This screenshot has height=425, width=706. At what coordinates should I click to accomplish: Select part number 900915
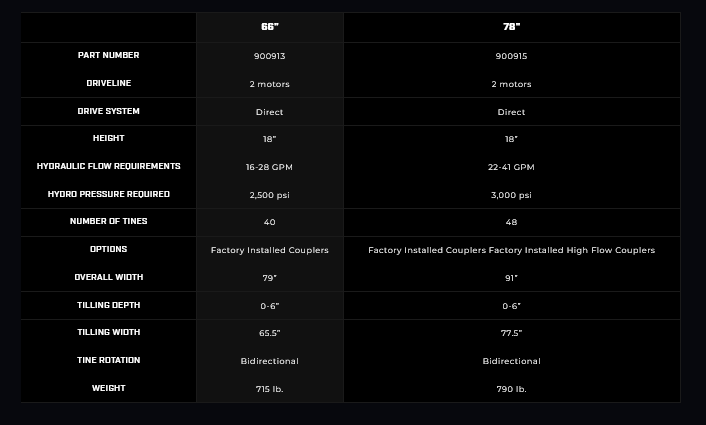[x=511, y=56]
